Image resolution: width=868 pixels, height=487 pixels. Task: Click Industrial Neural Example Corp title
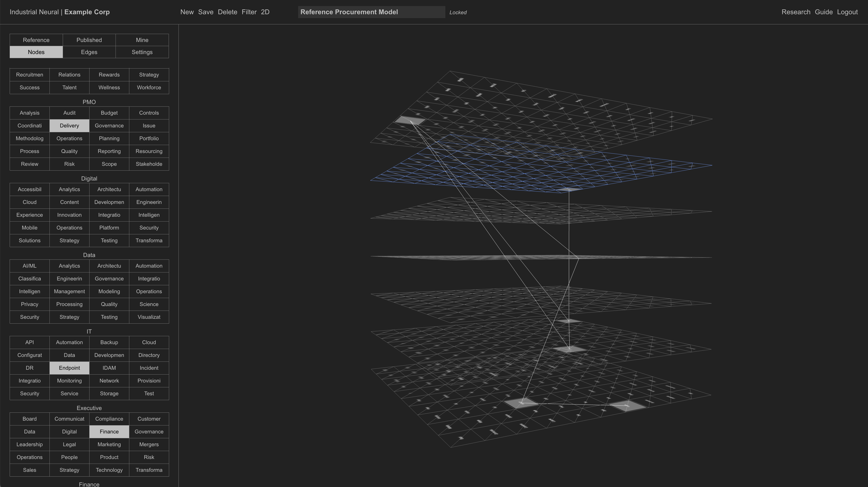pyautogui.click(x=60, y=12)
